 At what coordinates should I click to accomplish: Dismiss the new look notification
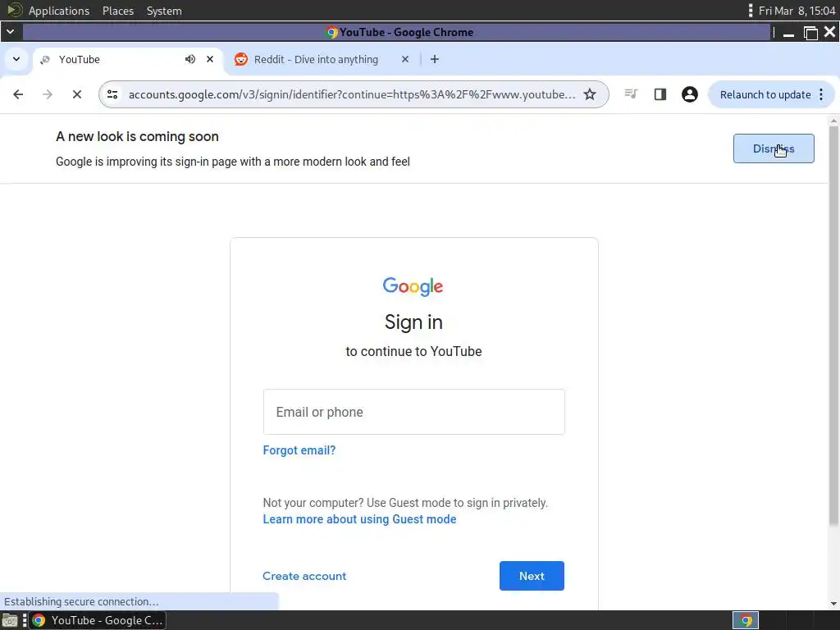coord(774,148)
